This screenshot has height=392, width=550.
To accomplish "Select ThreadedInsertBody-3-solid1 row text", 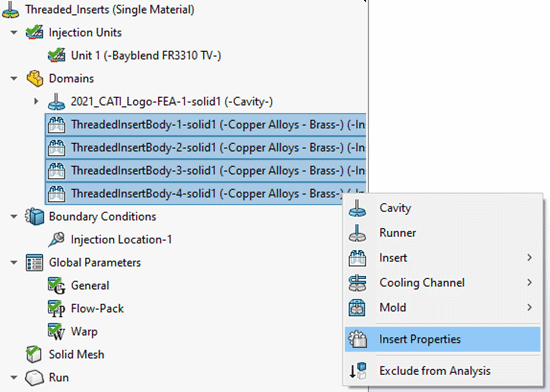I will (218, 171).
